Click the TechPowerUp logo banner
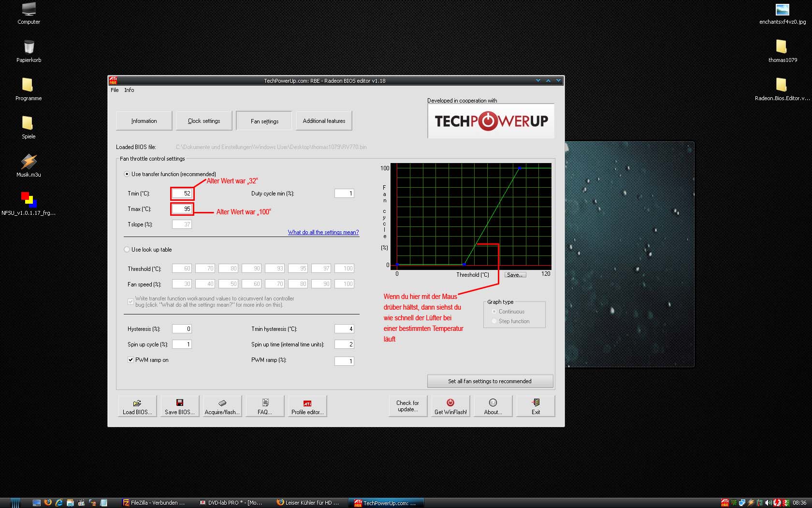This screenshot has width=812, height=508. (491, 121)
